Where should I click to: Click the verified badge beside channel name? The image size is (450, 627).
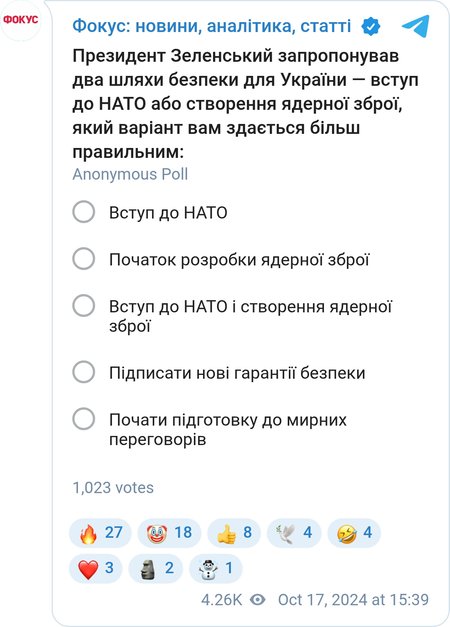coord(370,26)
